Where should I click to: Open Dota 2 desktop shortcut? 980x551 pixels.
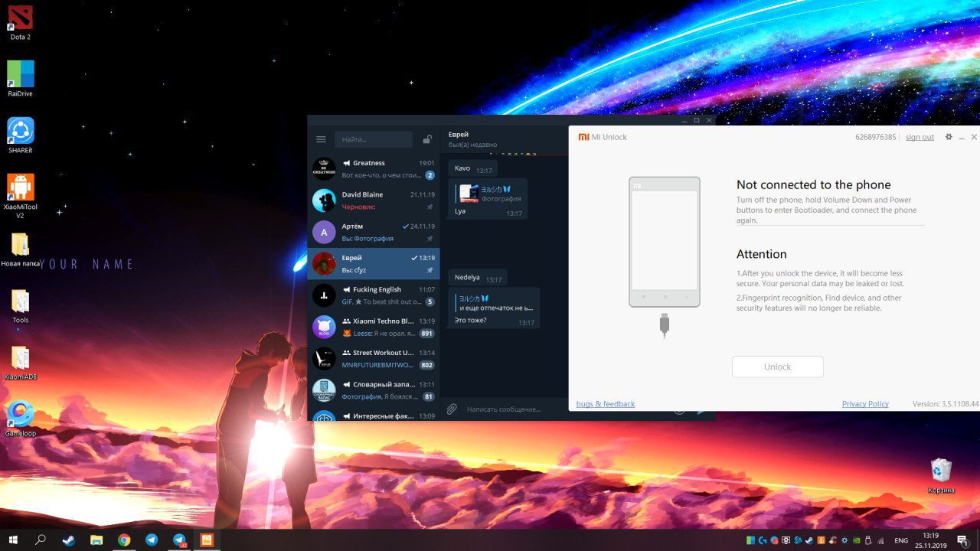point(21,23)
